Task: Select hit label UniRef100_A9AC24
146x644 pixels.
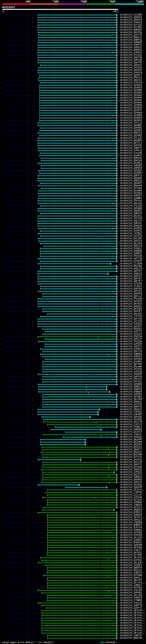Action: pos(131,520)
